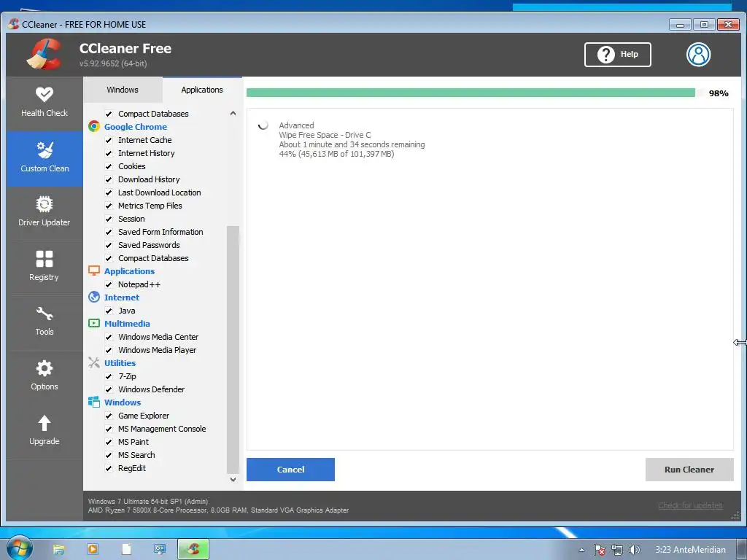Click the CCleaner logo in header
The height and width of the screenshot is (560, 747).
[44, 54]
